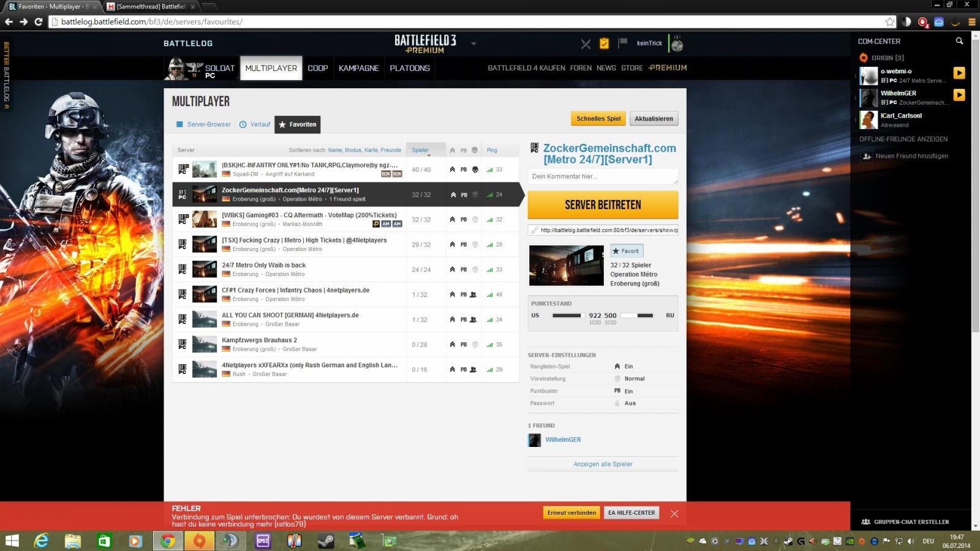Click the Aktualisieren button
This screenshot has width=980, height=551.
(x=654, y=119)
